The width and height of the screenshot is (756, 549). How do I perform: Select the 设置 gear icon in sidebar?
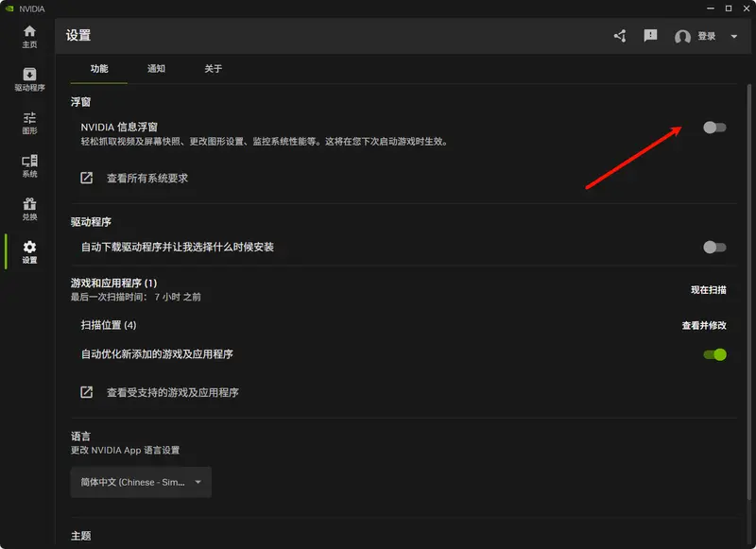click(29, 247)
